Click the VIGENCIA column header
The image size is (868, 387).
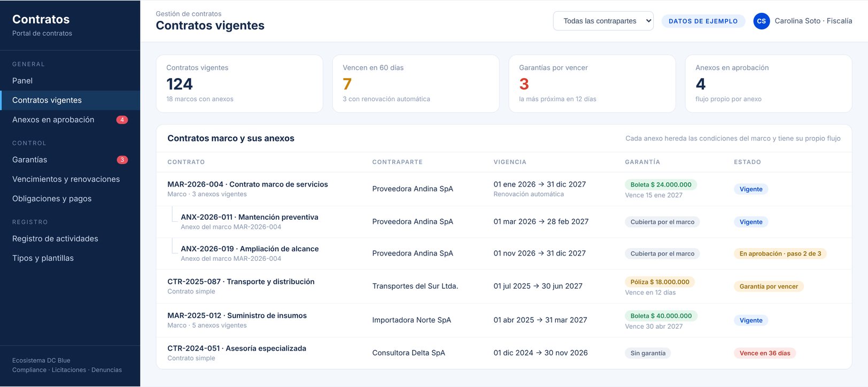click(510, 162)
